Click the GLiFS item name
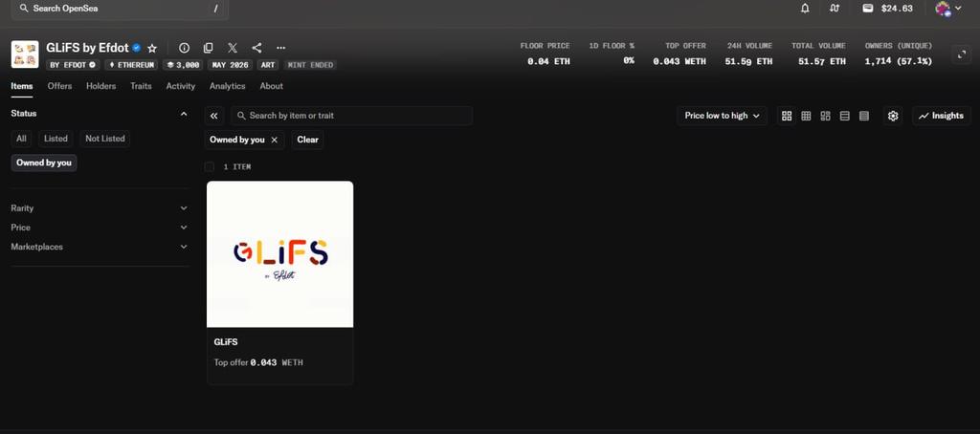 tap(226, 342)
